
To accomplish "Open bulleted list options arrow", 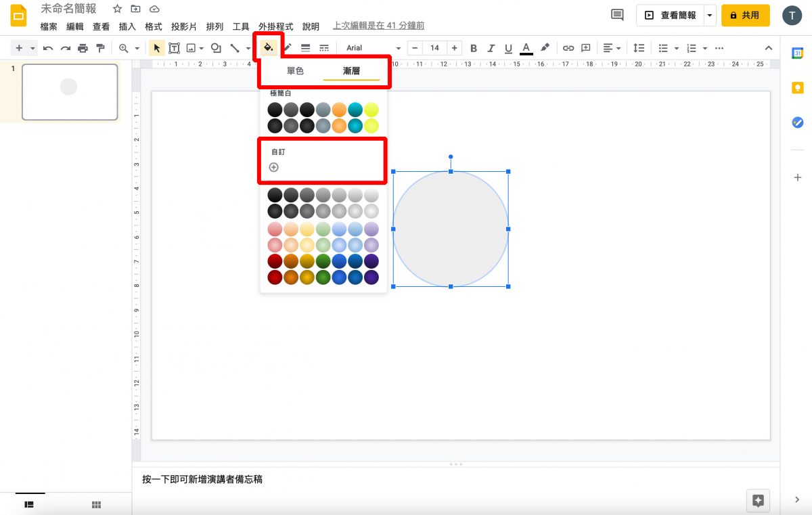I will coord(676,48).
